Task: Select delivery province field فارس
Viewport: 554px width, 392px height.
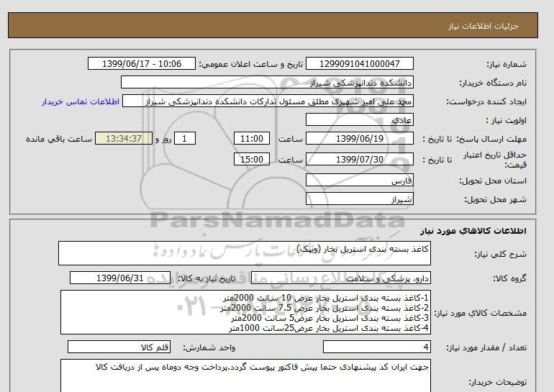Action: coord(359,180)
